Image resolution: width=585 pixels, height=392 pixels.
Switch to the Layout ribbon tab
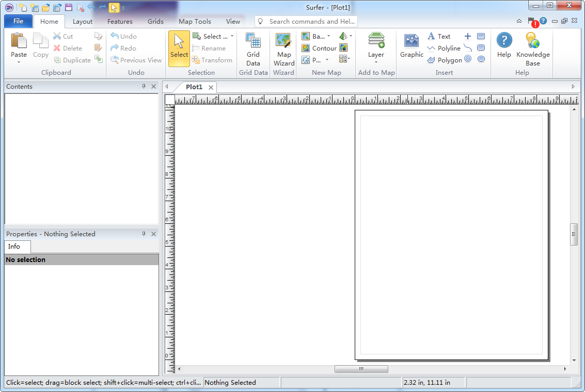point(83,22)
